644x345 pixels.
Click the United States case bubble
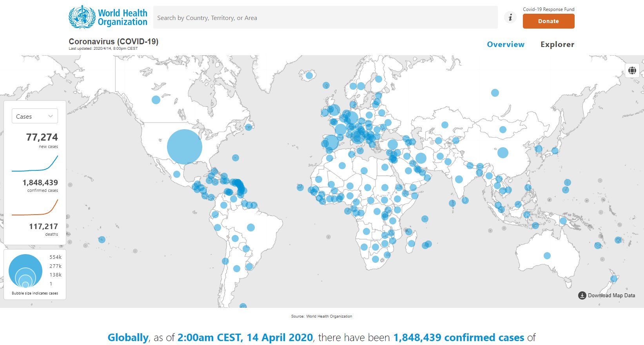(185, 147)
